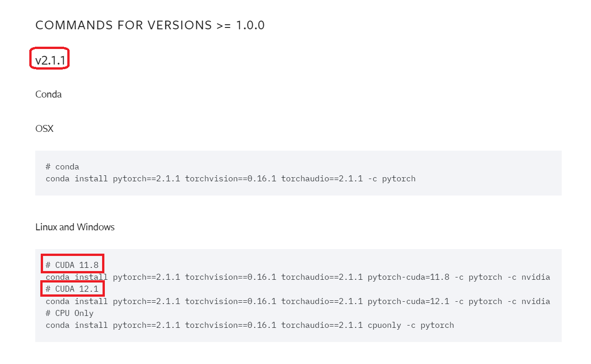Click the cpuonly conda install command
The height and width of the screenshot is (364, 591).
(x=250, y=325)
